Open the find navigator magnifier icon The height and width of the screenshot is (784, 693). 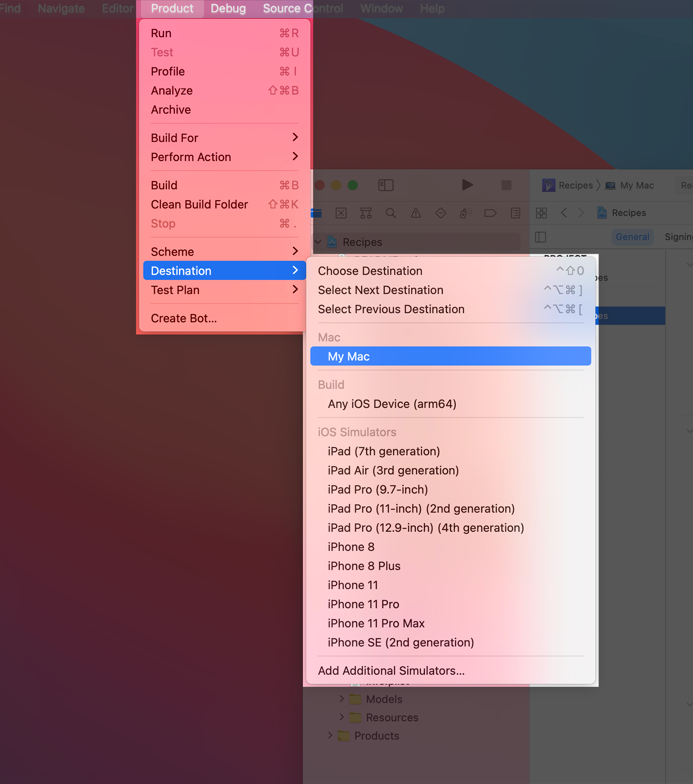pos(390,213)
